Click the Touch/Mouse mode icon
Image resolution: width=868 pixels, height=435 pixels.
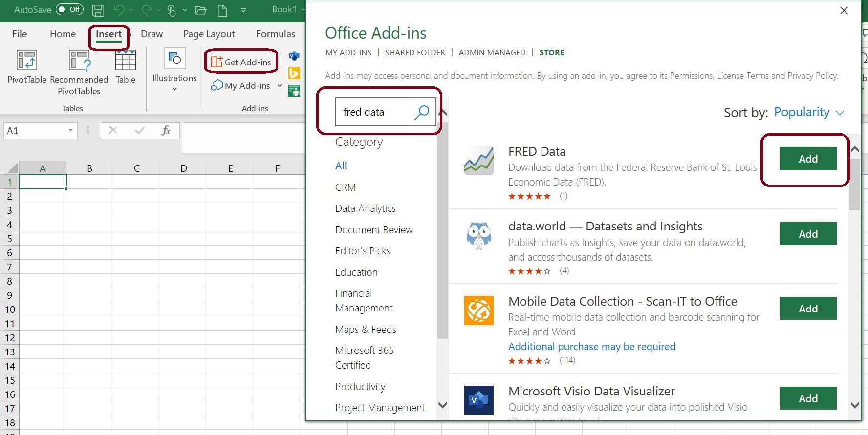pyautogui.click(x=172, y=10)
